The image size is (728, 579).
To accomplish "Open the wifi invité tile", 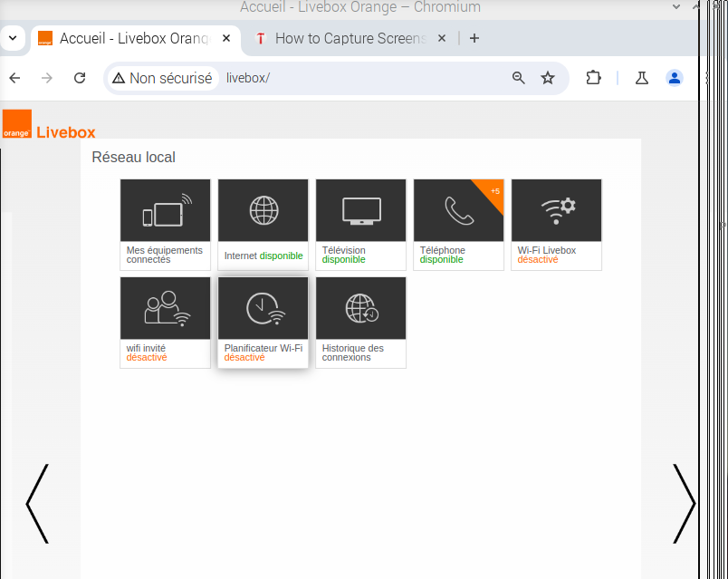I will click(x=165, y=322).
